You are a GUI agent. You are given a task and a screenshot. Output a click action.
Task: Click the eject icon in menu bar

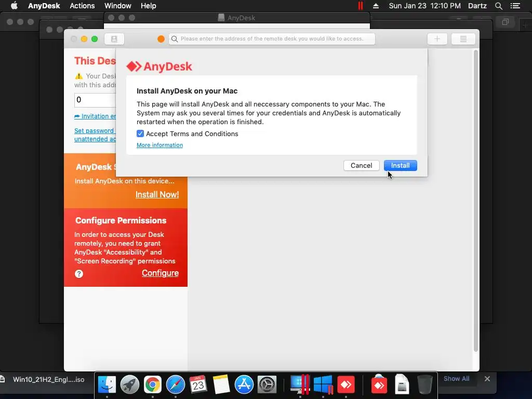pyautogui.click(x=376, y=6)
